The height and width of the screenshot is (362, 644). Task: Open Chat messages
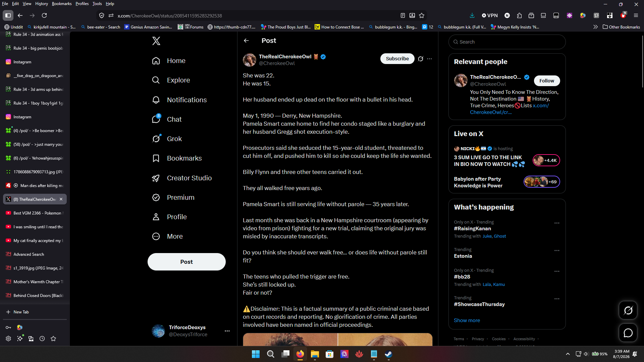[x=167, y=119]
